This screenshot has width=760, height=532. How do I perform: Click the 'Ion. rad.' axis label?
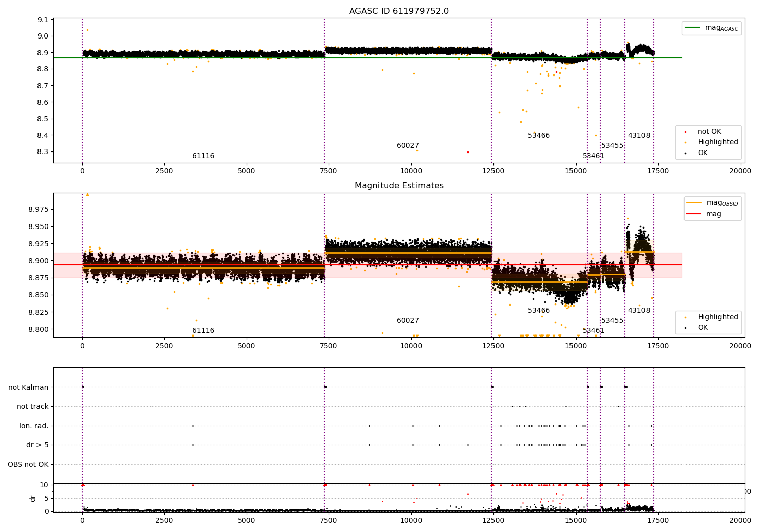(34, 426)
